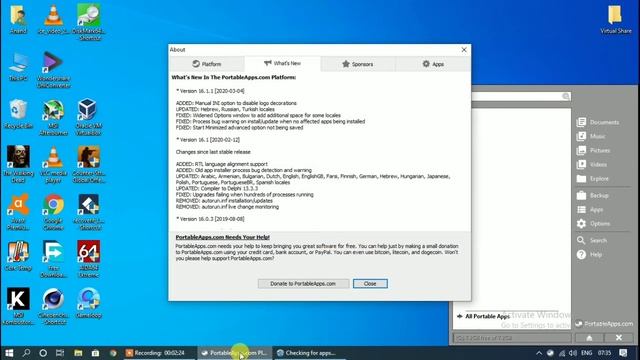Open Music folder in PortableApps menu
Viewport: 640px width, 360px height.
pos(591,136)
